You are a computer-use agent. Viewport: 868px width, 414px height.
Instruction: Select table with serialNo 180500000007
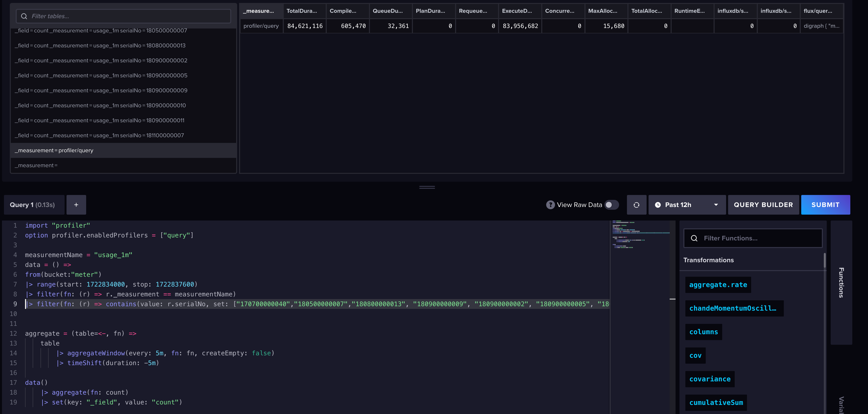[123, 31]
